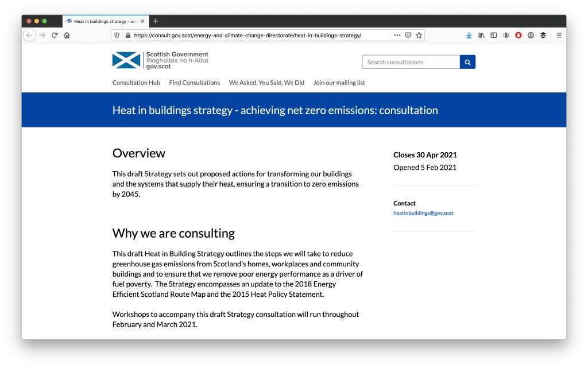Screen dimensions: 588x368
Task: Click the heatinbuildings@gov.scot email link
Action: tap(423, 213)
